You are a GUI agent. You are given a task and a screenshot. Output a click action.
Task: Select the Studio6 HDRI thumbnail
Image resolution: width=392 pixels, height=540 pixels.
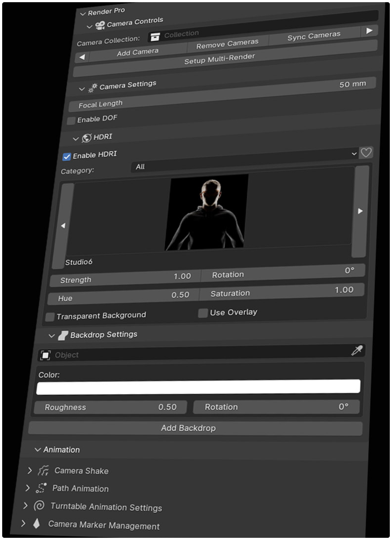[206, 212]
